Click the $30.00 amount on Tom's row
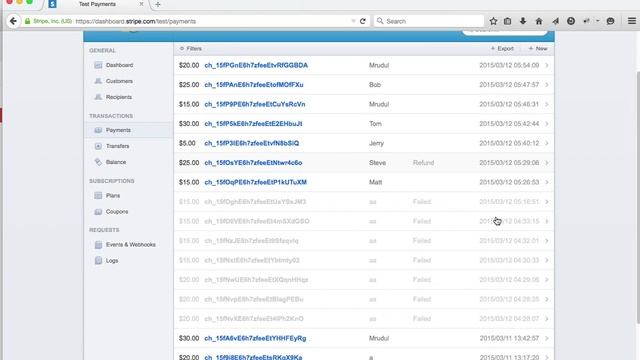Viewport: 640px width, 360px height. click(x=189, y=124)
